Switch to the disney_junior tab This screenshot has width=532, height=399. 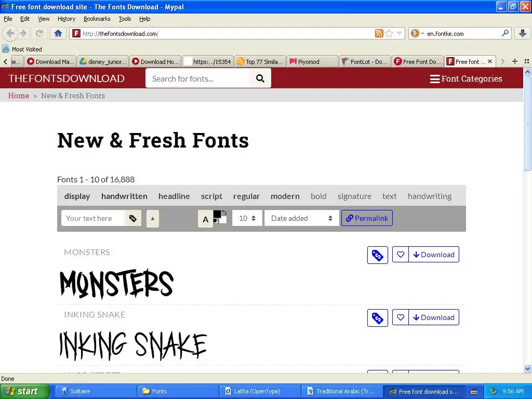(103, 61)
